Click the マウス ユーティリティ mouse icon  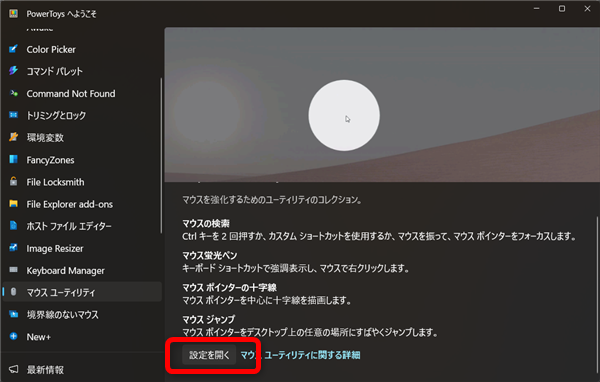tap(13, 292)
